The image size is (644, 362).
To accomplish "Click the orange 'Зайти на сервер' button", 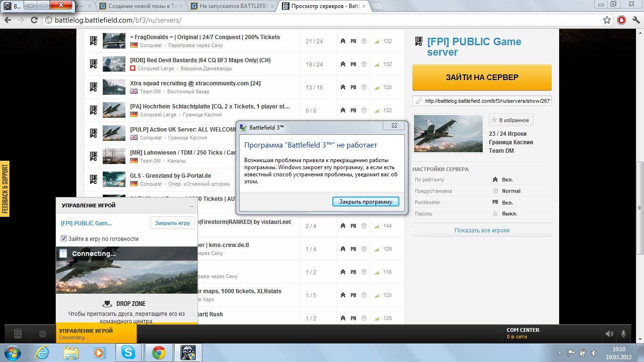I will tap(482, 77).
